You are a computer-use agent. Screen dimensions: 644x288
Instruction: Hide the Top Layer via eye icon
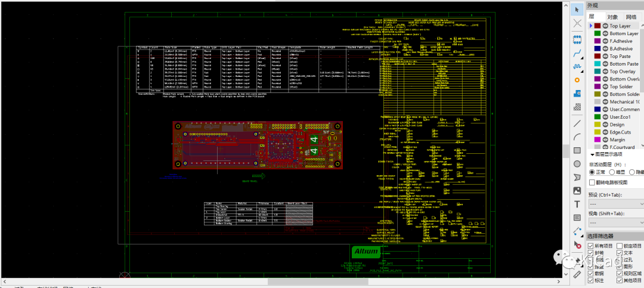pyautogui.click(x=605, y=26)
